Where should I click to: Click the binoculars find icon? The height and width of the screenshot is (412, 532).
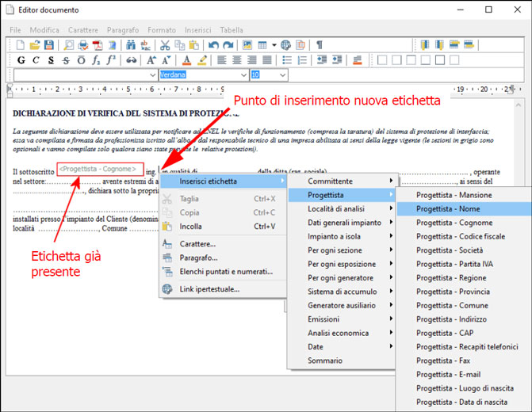(x=131, y=44)
